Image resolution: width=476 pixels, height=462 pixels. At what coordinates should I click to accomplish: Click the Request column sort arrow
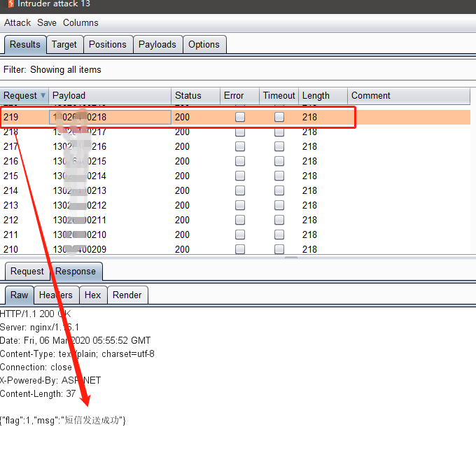point(43,96)
